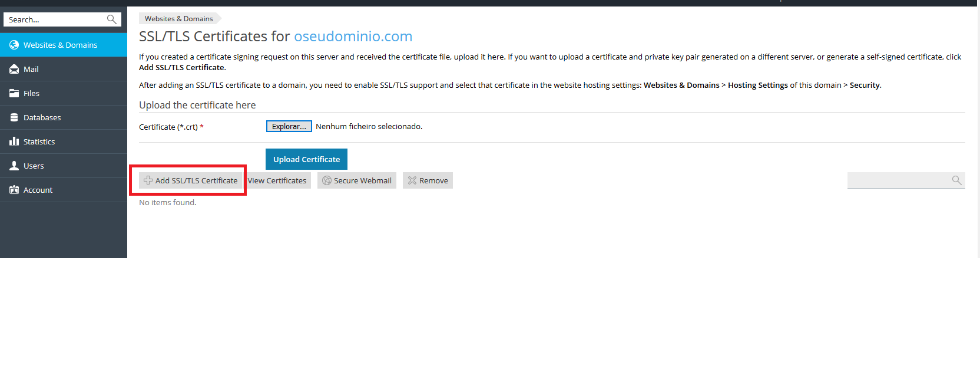
Task: Focus the sidebar Search input field
Action: pyautogui.click(x=54, y=19)
